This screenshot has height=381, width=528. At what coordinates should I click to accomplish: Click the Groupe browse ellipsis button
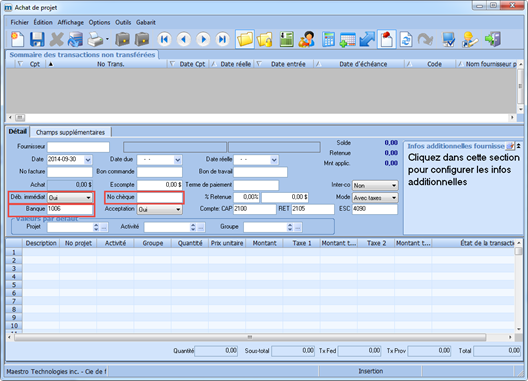pos(298,227)
